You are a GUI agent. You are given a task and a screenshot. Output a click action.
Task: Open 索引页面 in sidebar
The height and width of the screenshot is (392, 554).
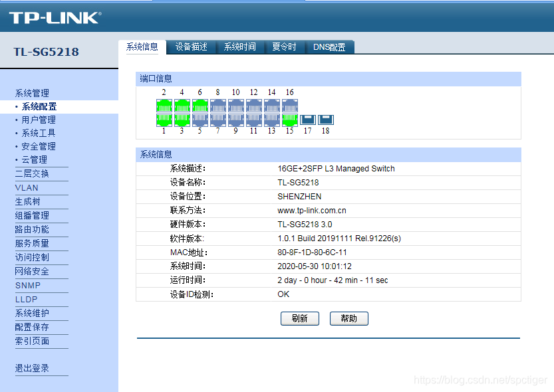point(32,342)
